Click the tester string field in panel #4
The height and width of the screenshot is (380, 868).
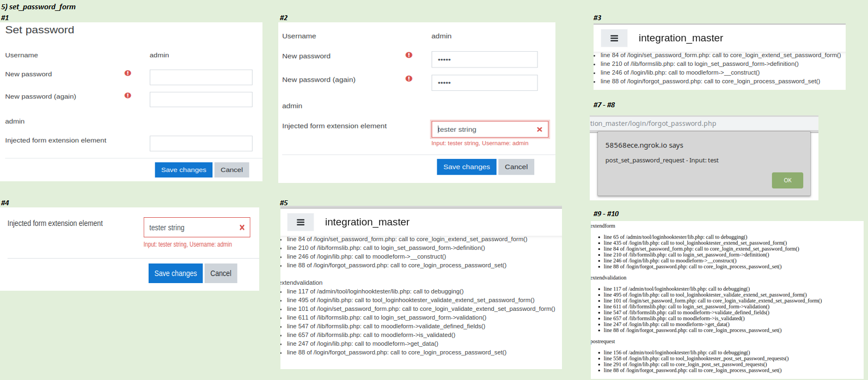pyautogui.click(x=197, y=228)
